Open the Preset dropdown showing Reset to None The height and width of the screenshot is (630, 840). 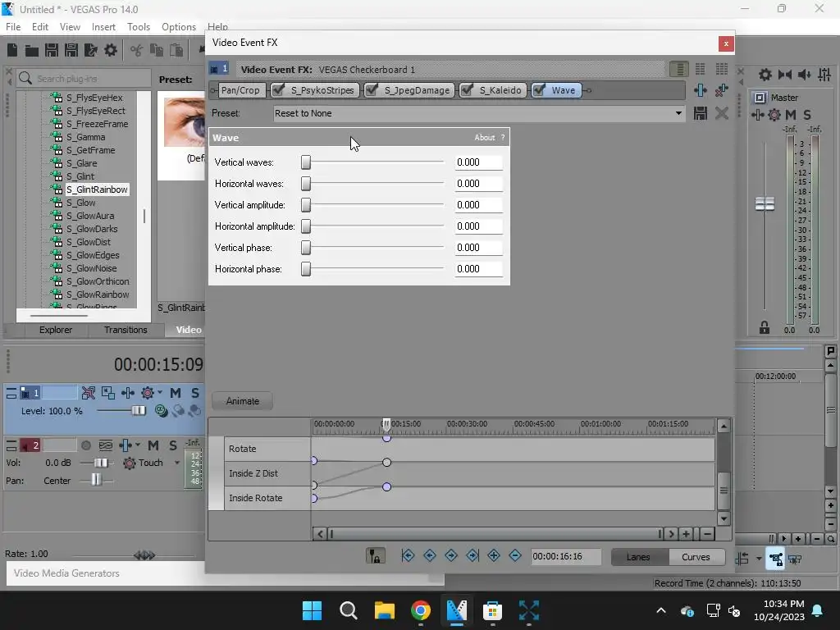tap(479, 113)
